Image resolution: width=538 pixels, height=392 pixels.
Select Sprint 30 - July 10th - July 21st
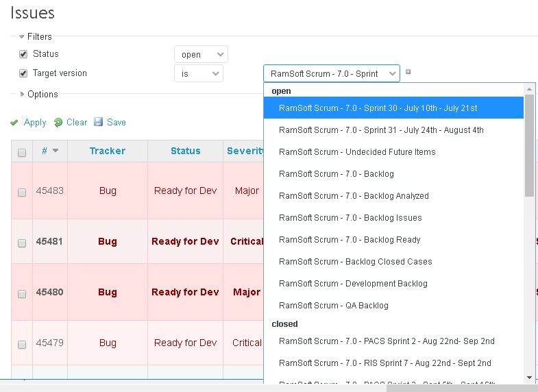[x=393, y=108]
